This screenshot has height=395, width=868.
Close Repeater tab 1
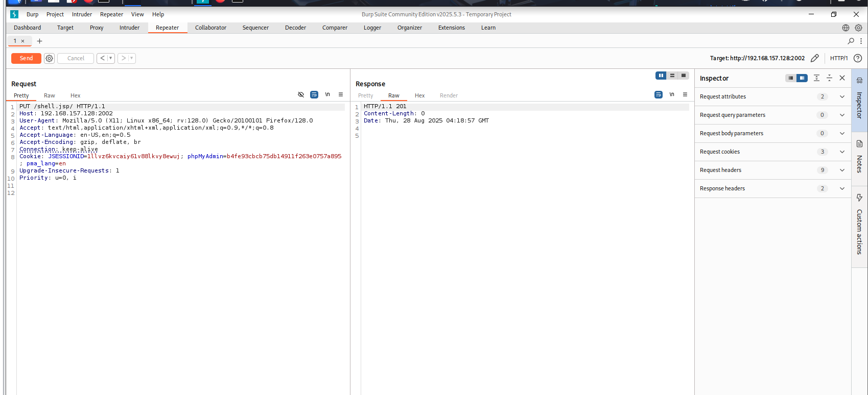click(x=22, y=41)
